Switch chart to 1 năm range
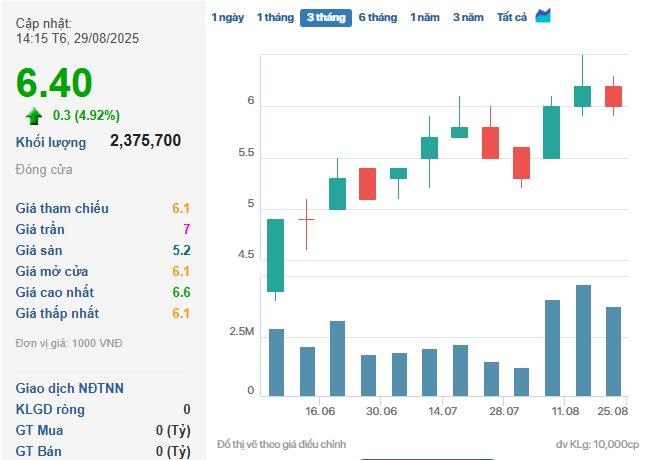This screenshot has width=667, height=460. [425, 18]
